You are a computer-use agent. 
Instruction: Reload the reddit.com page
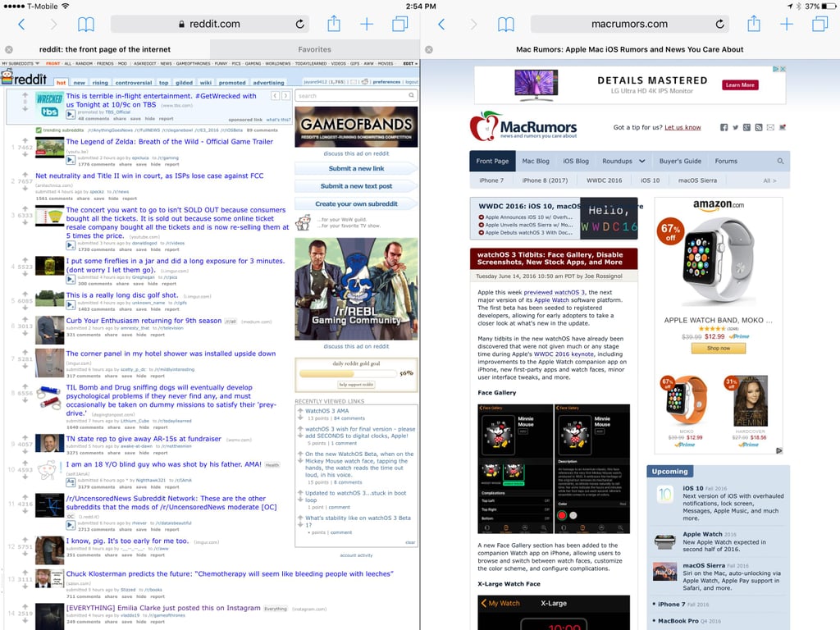click(x=300, y=24)
